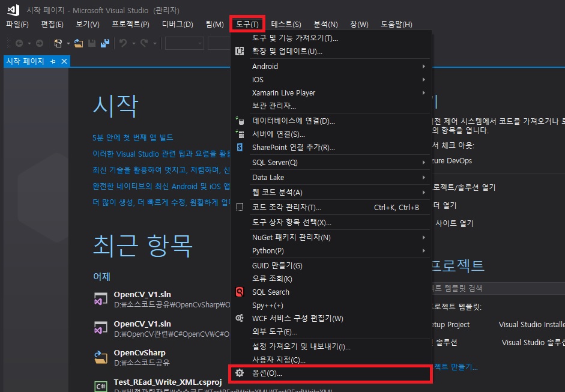Select the 시작 페이지 document tab
Viewport: 565px width, 392px height.
(x=25, y=61)
